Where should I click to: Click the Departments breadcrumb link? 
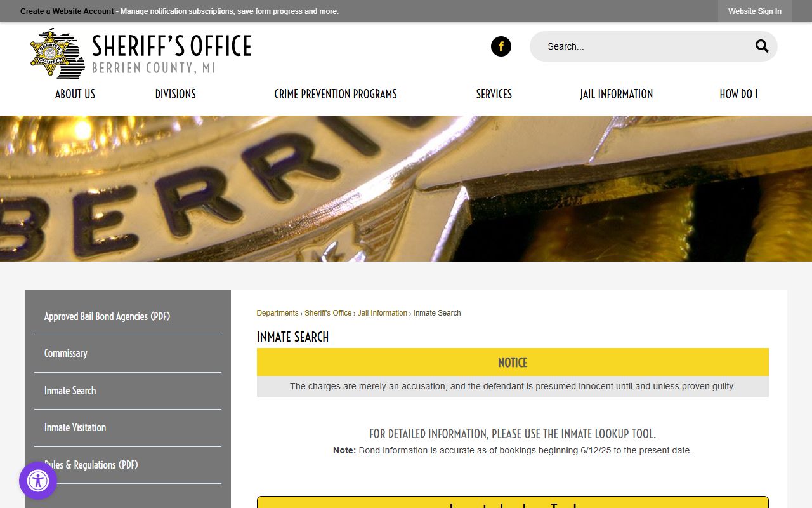pyautogui.click(x=277, y=313)
